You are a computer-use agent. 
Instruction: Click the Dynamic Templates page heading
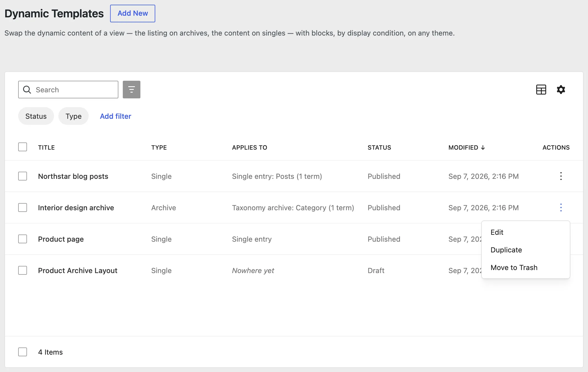coord(54,14)
